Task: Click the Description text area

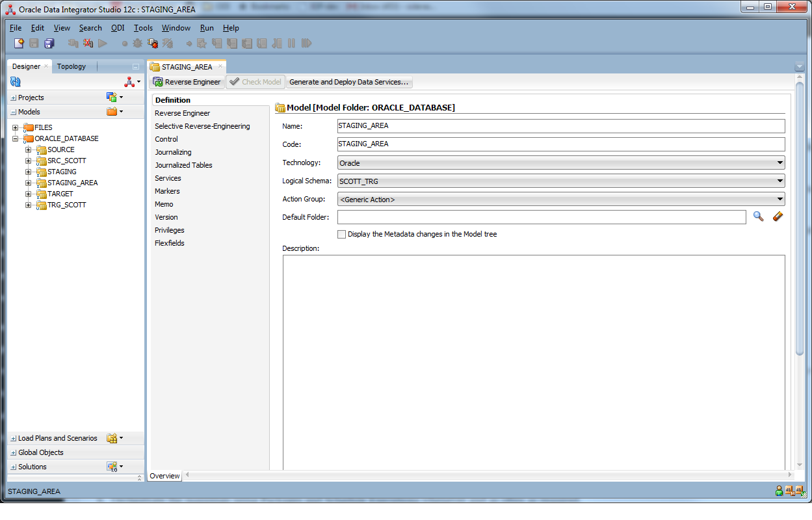Action: point(534,361)
